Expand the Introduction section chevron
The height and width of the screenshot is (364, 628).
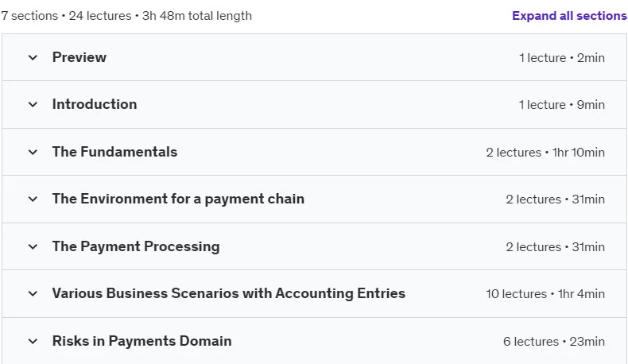pyautogui.click(x=33, y=105)
